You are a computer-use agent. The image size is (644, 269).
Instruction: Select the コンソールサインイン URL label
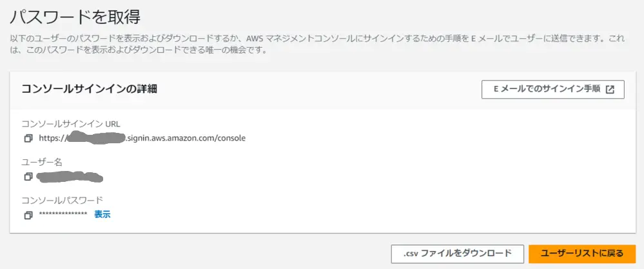71,124
